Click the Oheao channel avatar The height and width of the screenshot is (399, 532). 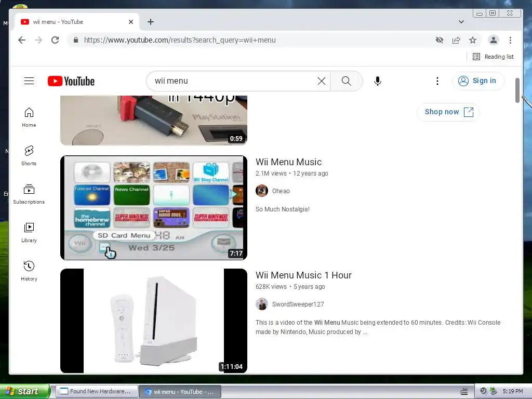tap(262, 191)
